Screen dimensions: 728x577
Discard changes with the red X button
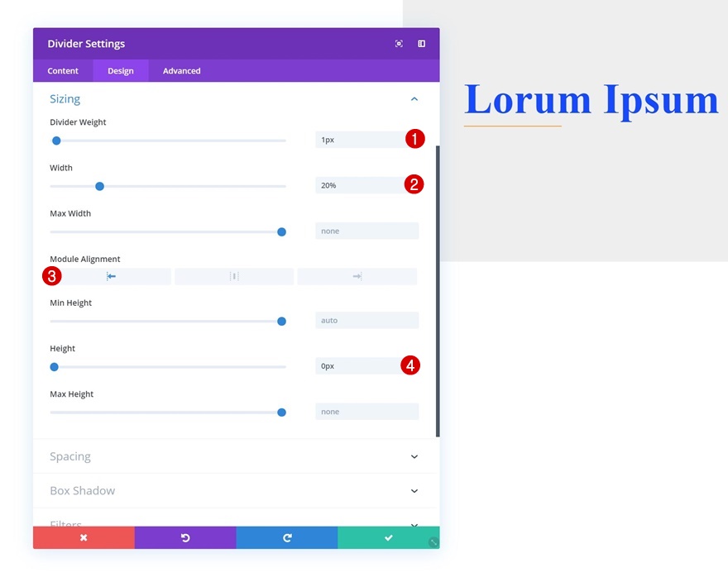tap(84, 537)
